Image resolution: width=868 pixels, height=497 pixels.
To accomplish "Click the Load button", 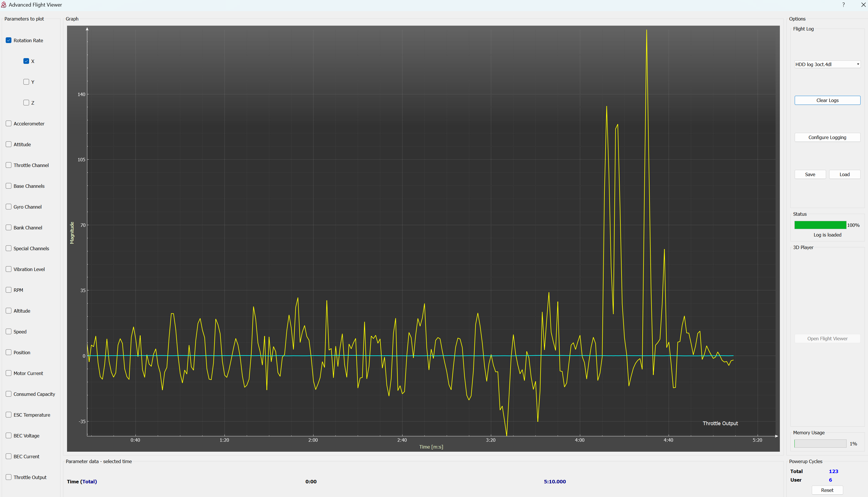I will click(x=844, y=174).
